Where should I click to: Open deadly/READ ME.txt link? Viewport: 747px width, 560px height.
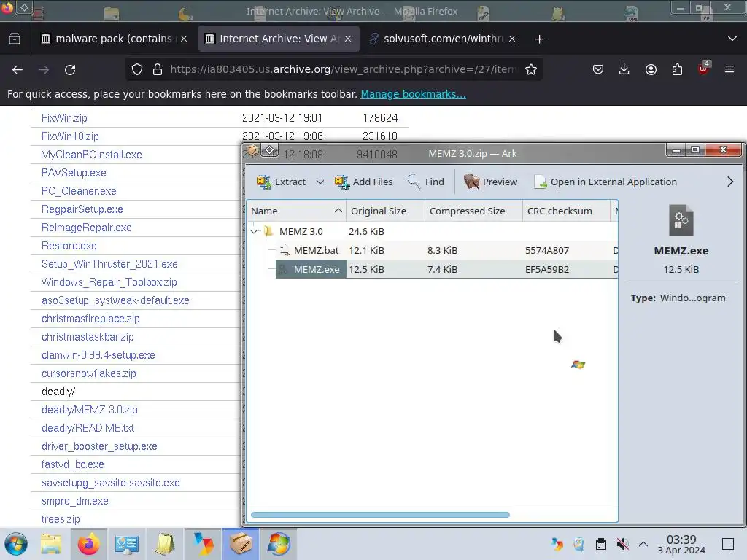point(88,428)
